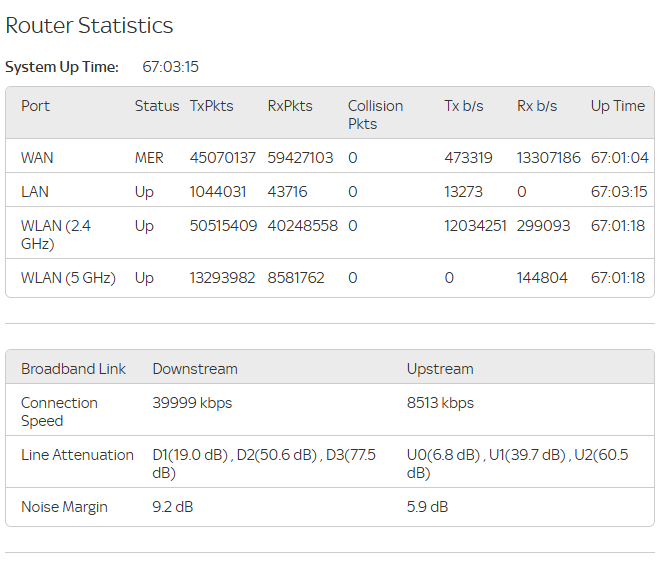Click WLAN 2.4 GHz Tx b/s 12034251

[475, 226]
